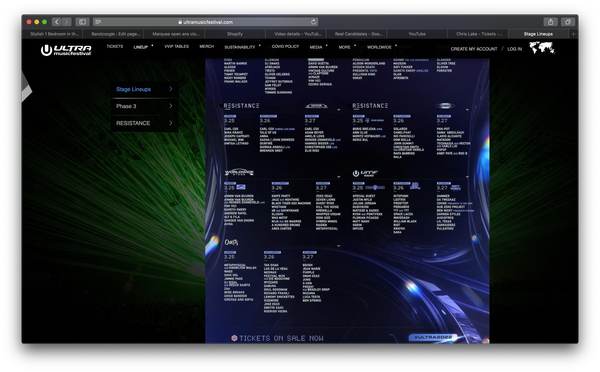Open the MERCH nav item
Screen dimensions: 600x372
coord(207,46)
